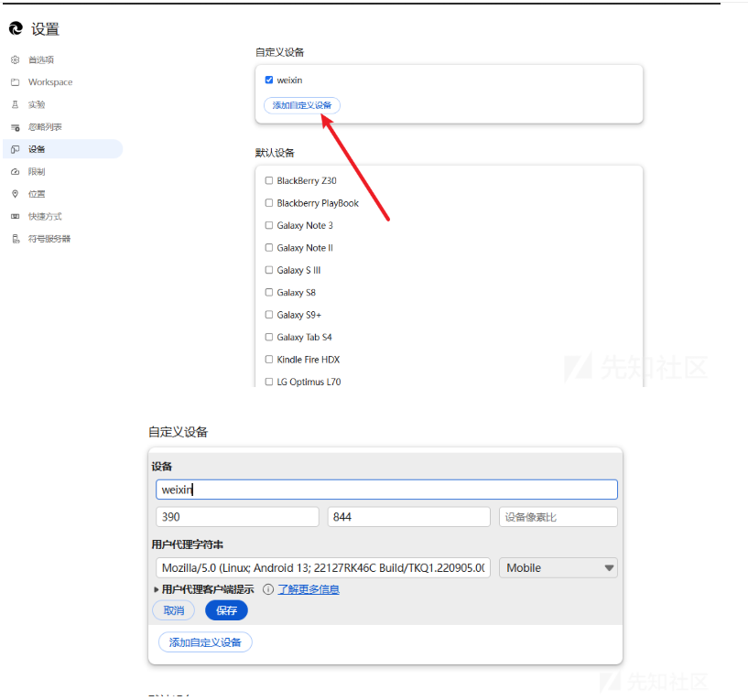Click the Galaxy Note 3 label text
The width and height of the screenshot is (748, 700).
pyautogui.click(x=305, y=225)
